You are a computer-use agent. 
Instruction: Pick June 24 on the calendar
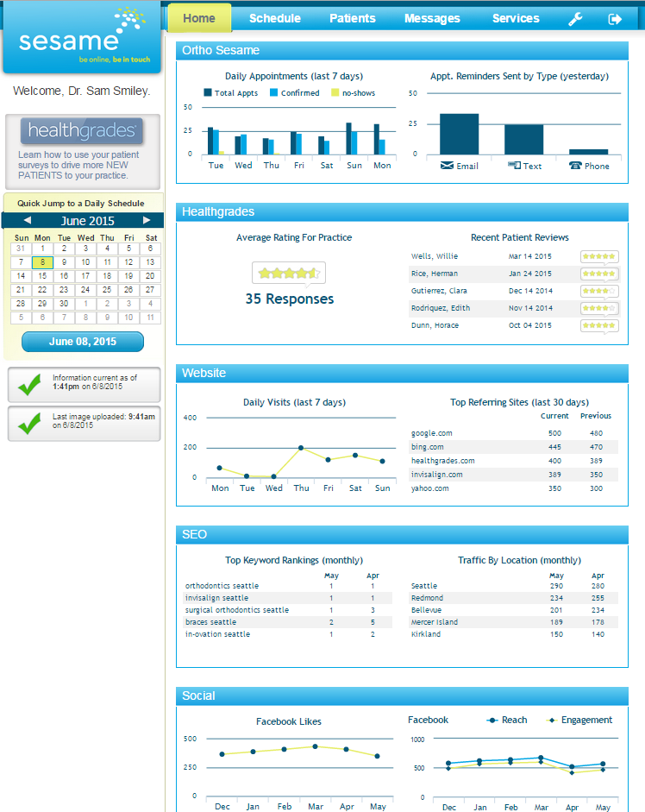pyautogui.click(x=85, y=290)
